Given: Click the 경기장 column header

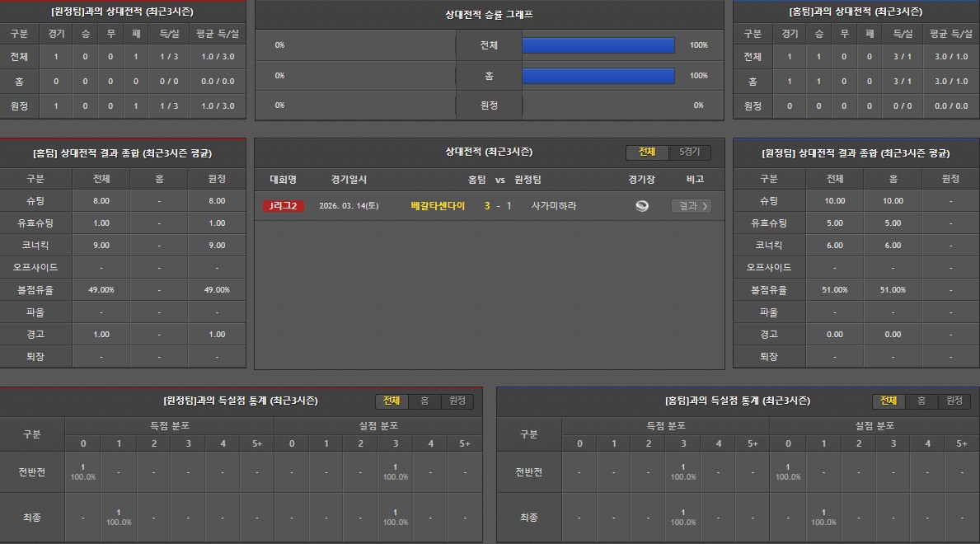Looking at the screenshot, I should click(641, 179).
